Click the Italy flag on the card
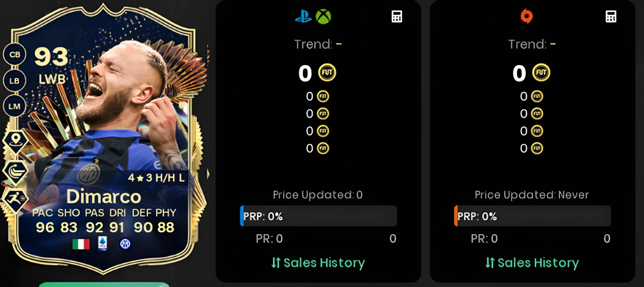644x287 pixels. click(x=81, y=244)
